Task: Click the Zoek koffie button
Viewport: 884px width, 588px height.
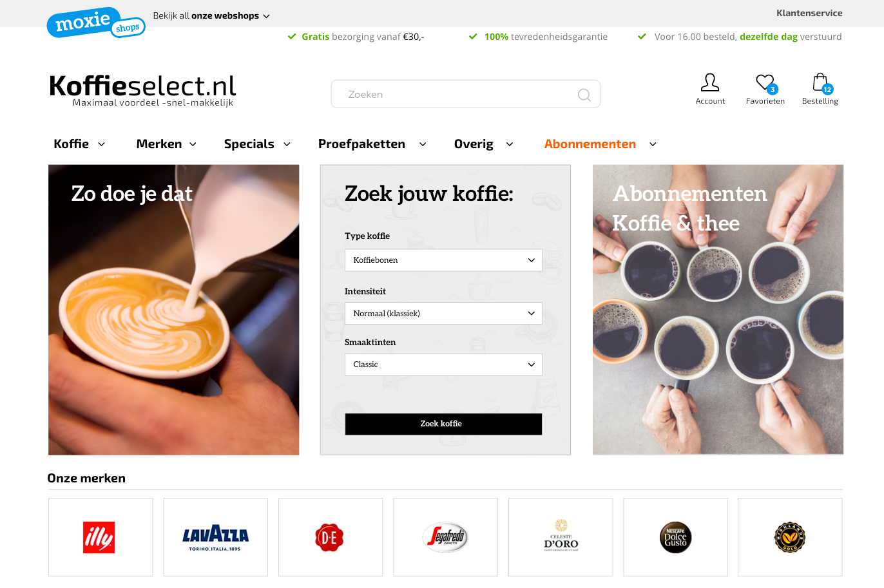Action: [443, 424]
